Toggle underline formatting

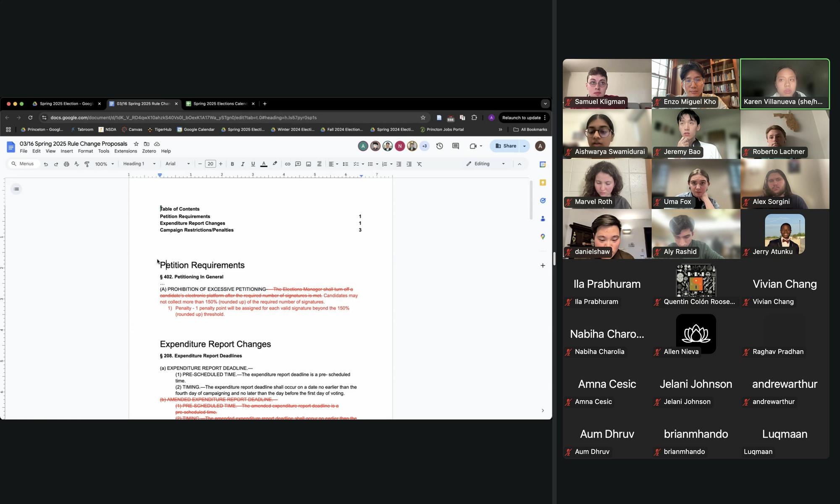(252, 164)
